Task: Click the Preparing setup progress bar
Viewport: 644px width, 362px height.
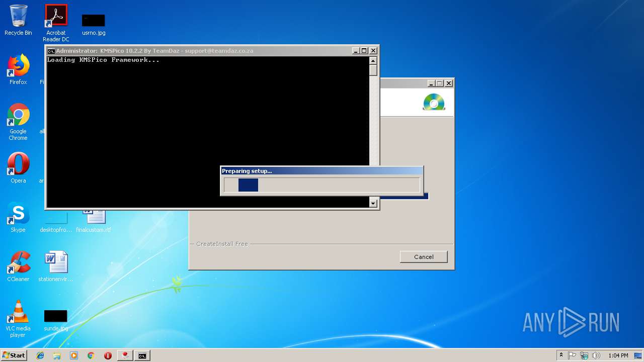Action: pyautogui.click(x=321, y=185)
